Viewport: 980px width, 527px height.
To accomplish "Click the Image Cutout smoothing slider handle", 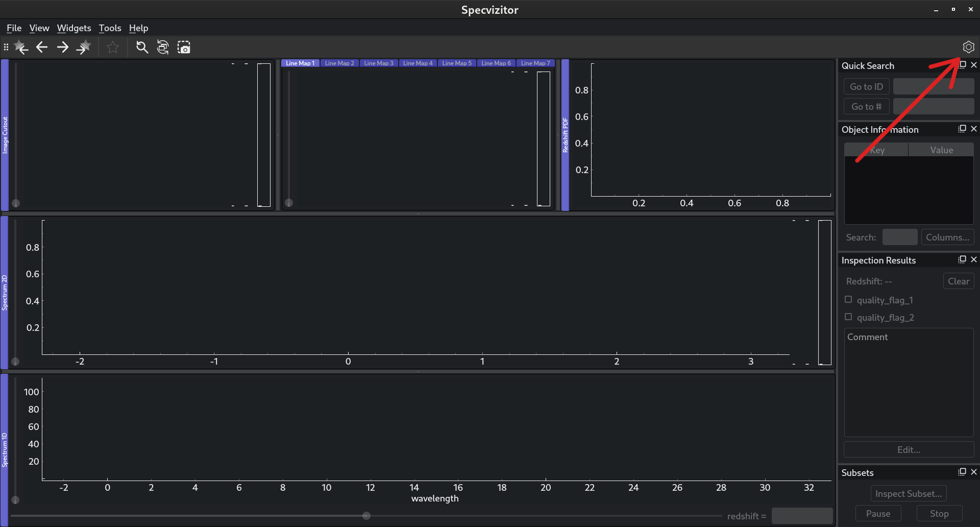I will pyautogui.click(x=16, y=203).
